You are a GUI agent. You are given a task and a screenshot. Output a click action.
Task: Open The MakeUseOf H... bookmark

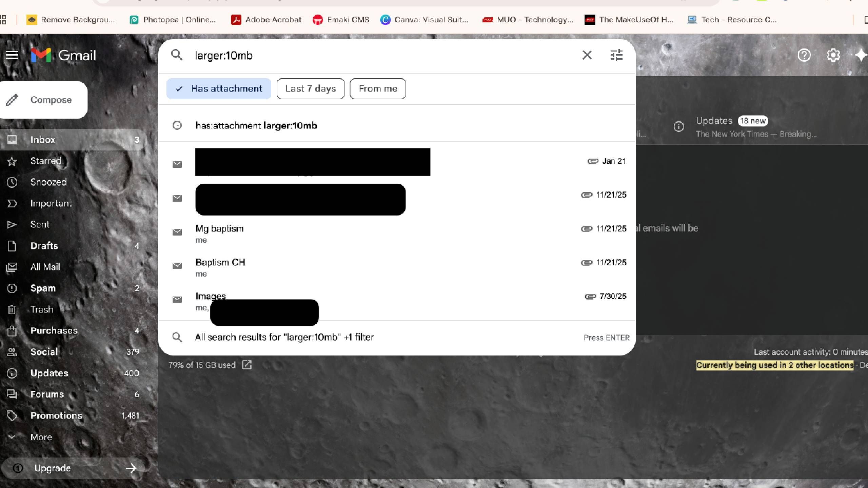(629, 20)
